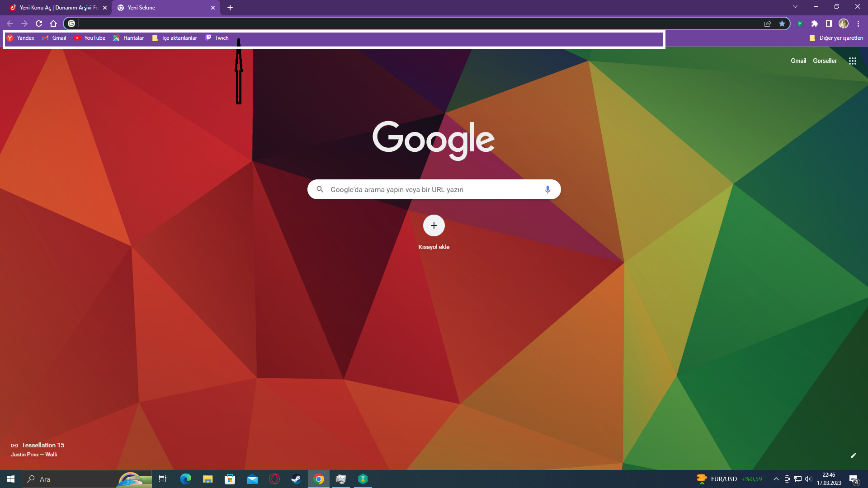Image resolution: width=868 pixels, height=488 pixels.
Task: Click the bookmark star icon
Action: click(x=782, y=23)
